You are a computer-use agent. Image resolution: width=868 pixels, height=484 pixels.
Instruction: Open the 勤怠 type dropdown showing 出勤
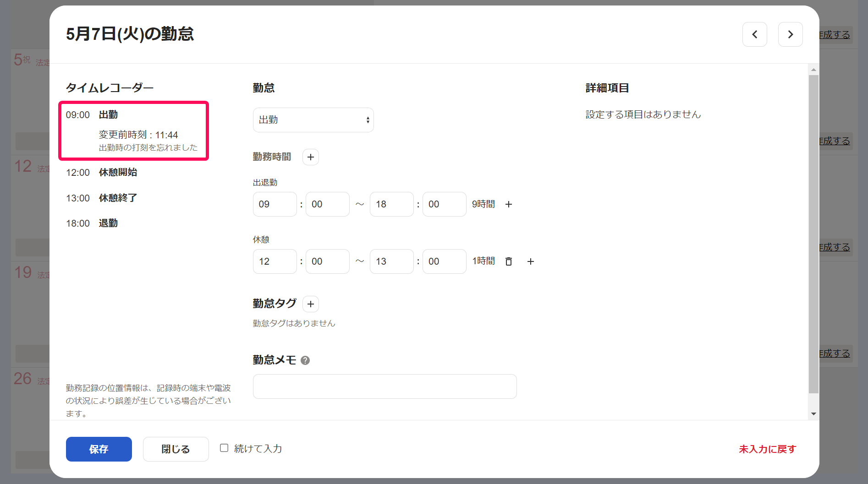[313, 120]
